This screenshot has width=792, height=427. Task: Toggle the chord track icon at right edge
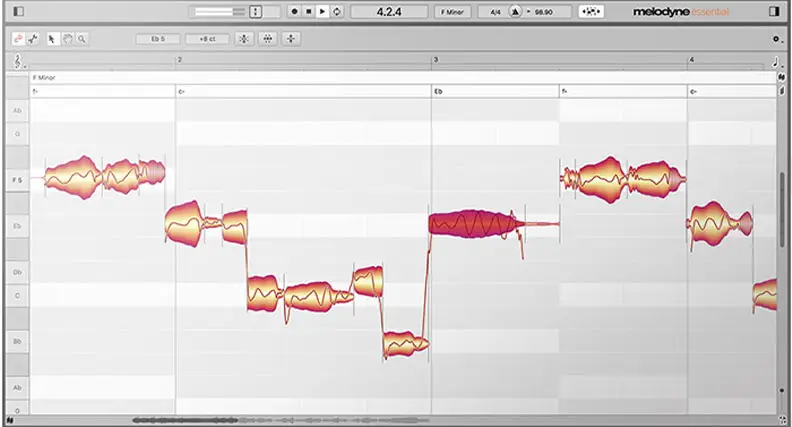tap(782, 91)
